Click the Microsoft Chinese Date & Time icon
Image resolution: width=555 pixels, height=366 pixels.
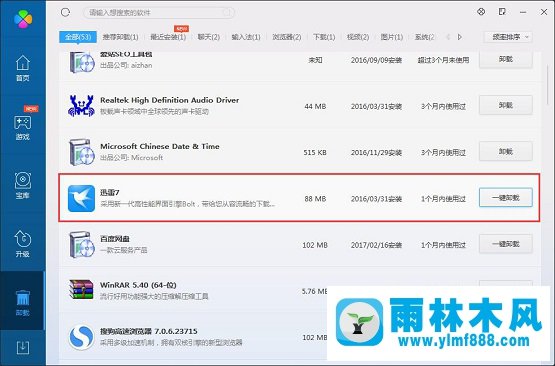[81, 152]
